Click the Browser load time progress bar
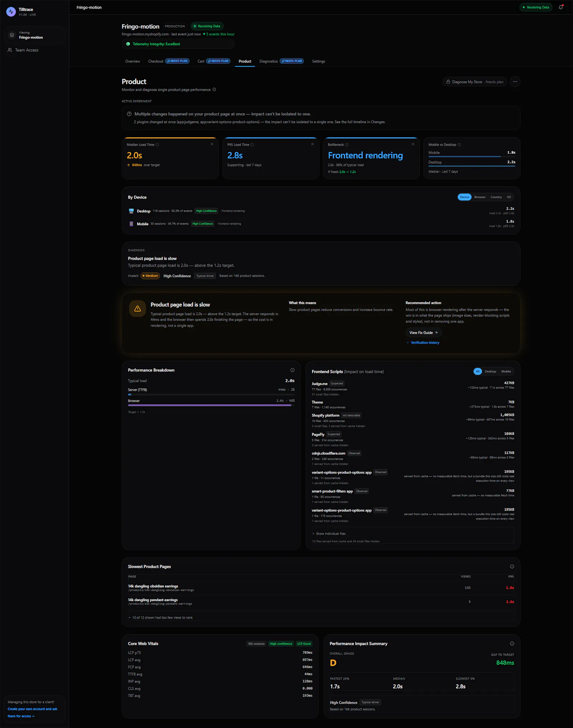 click(x=211, y=405)
